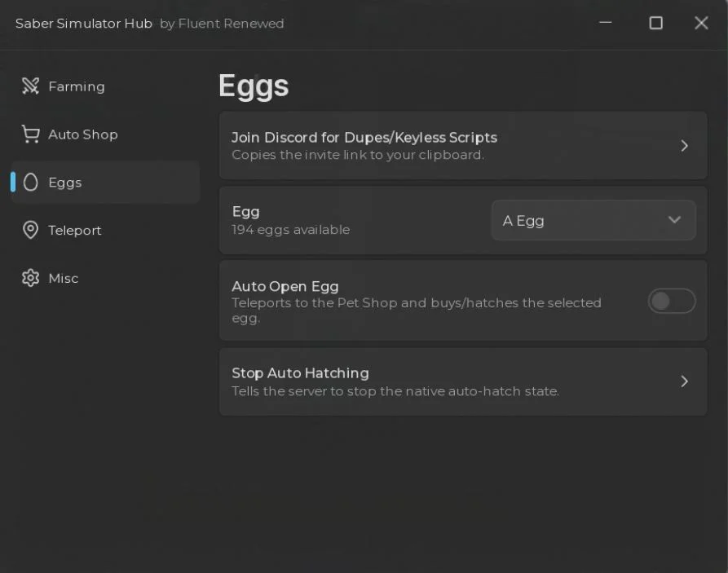Maximize the Saber Simulator Hub window

(655, 23)
